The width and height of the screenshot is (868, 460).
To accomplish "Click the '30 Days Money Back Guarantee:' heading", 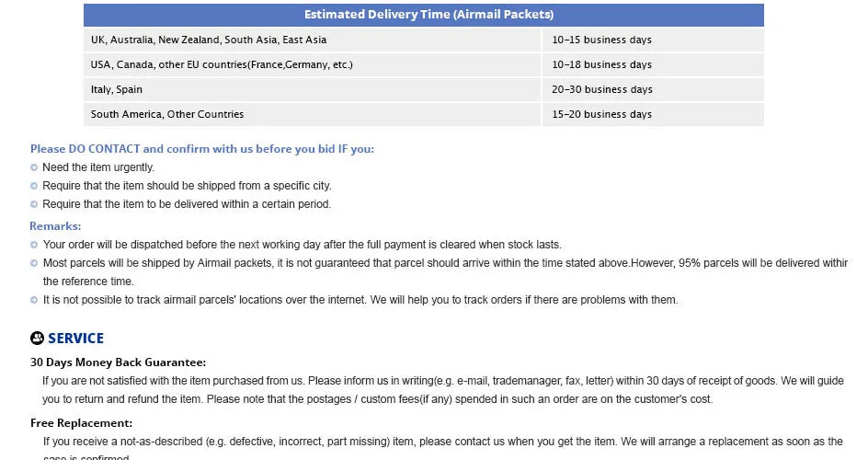I will [x=118, y=362].
